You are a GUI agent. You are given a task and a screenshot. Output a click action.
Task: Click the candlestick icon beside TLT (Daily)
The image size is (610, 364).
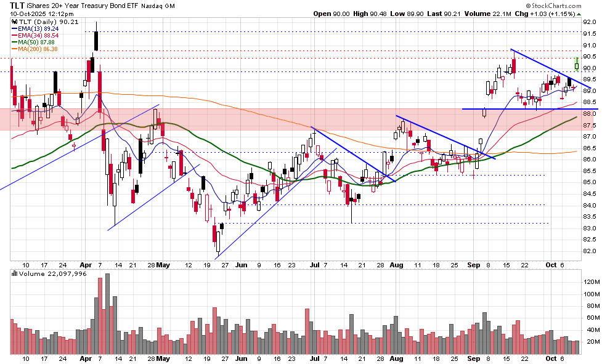point(14,22)
